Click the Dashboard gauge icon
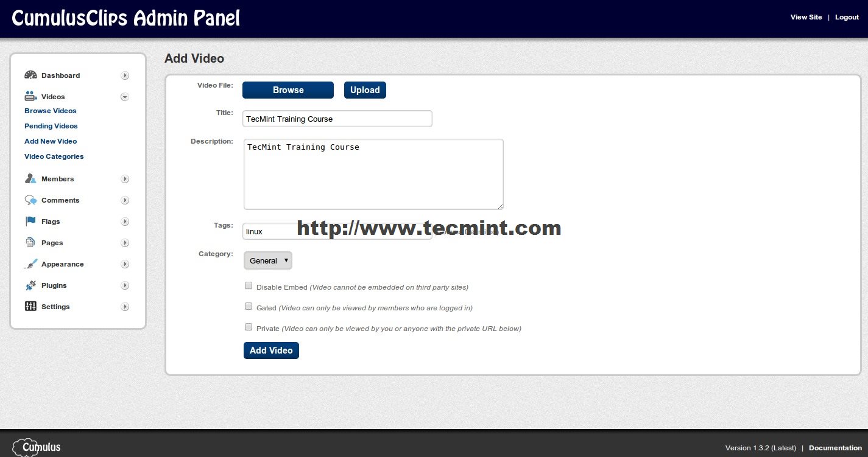This screenshot has height=457, width=868. pos(30,75)
